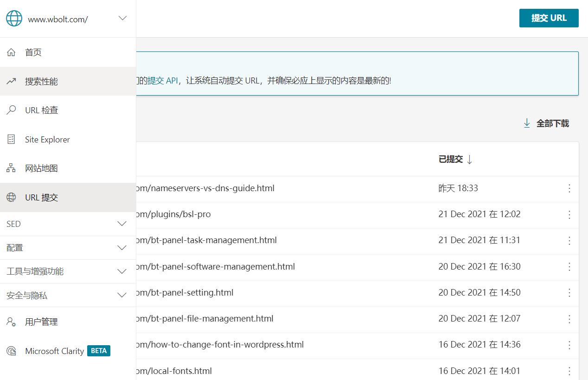This screenshot has height=380, width=588.
Task: Open the 网站地图 sitemaps section
Action: pyautogui.click(x=11, y=167)
